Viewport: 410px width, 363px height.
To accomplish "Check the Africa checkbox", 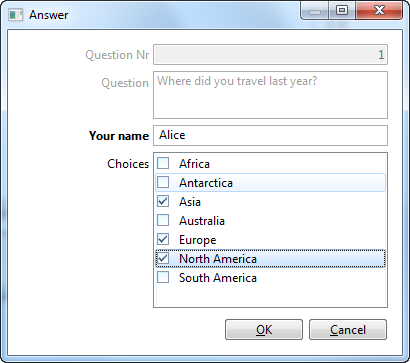I will tap(163, 163).
